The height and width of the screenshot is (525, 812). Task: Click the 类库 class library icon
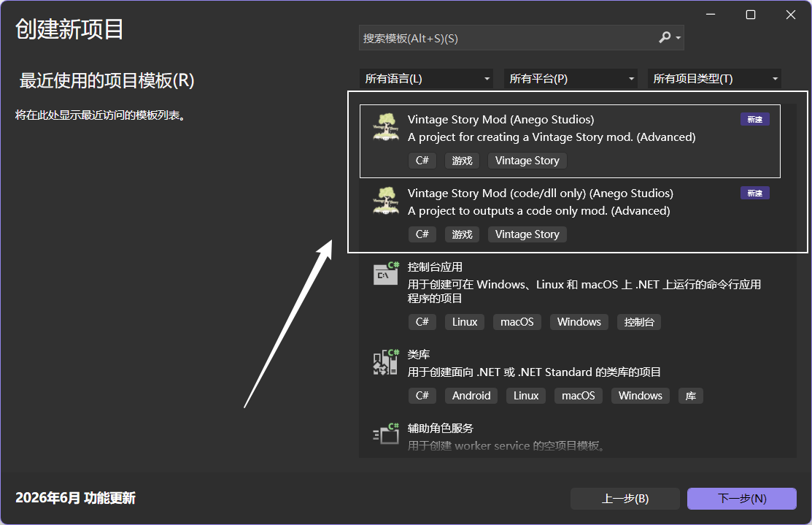[387, 361]
